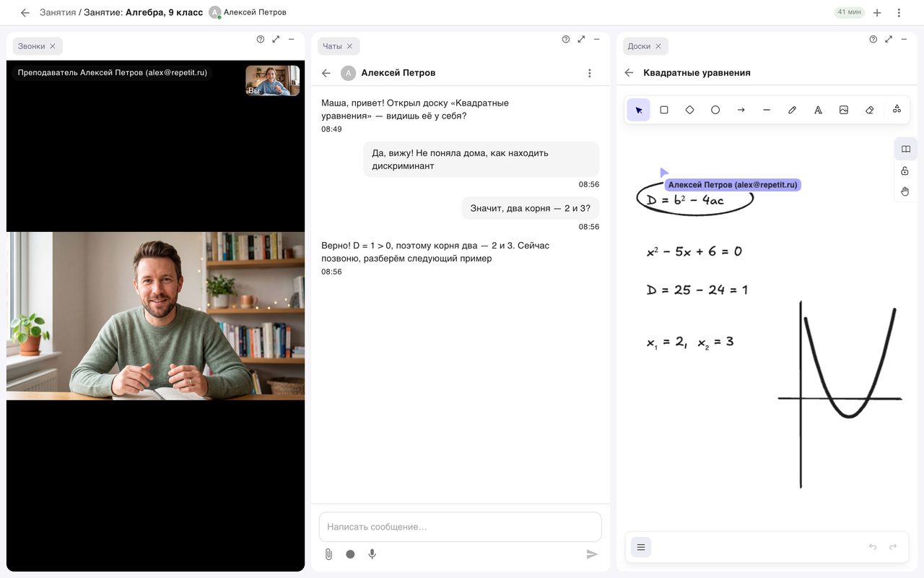This screenshot has width=924, height=578.
Task: Activate the eraser tool
Action: 869,110
